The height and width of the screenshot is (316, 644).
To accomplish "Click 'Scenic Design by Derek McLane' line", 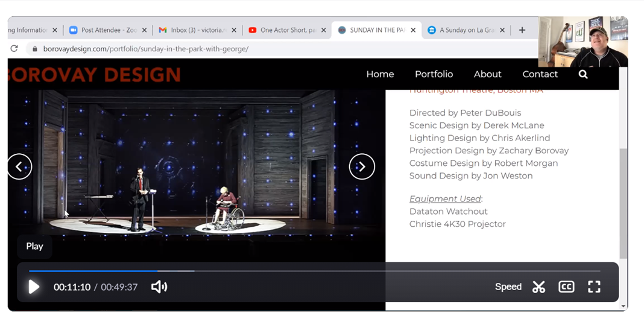I will coord(476,125).
